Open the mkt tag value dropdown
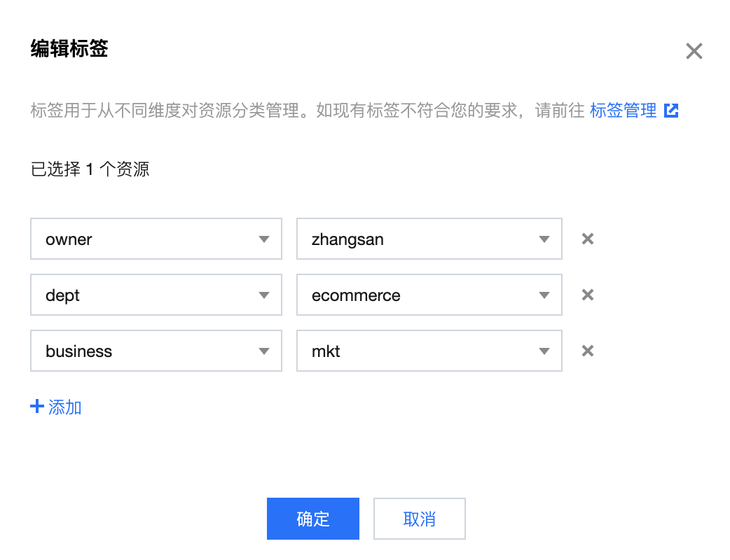The image size is (730, 560). pyautogui.click(x=429, y=351)
